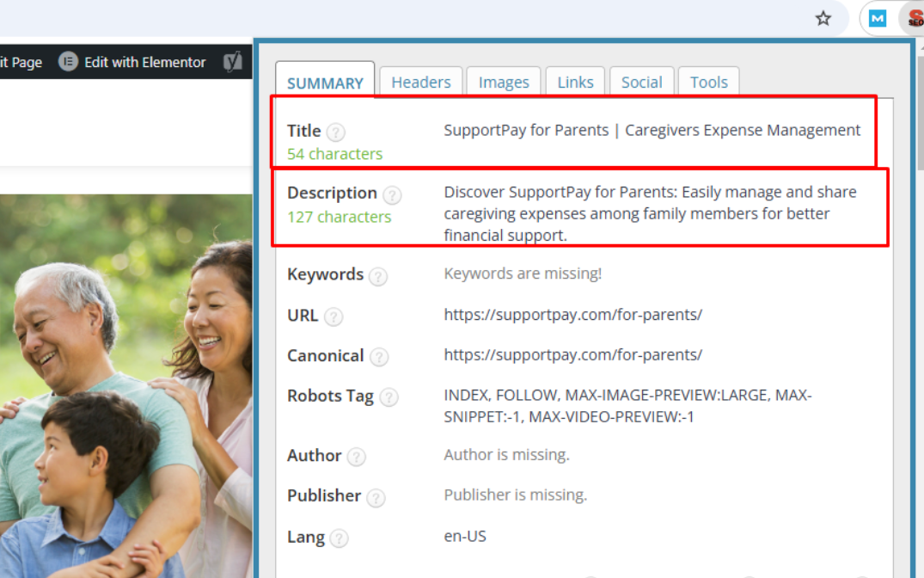This screenshot has width=924, height=578.
Task: Click the help icon next to Publisher
Action: [376, 497]
